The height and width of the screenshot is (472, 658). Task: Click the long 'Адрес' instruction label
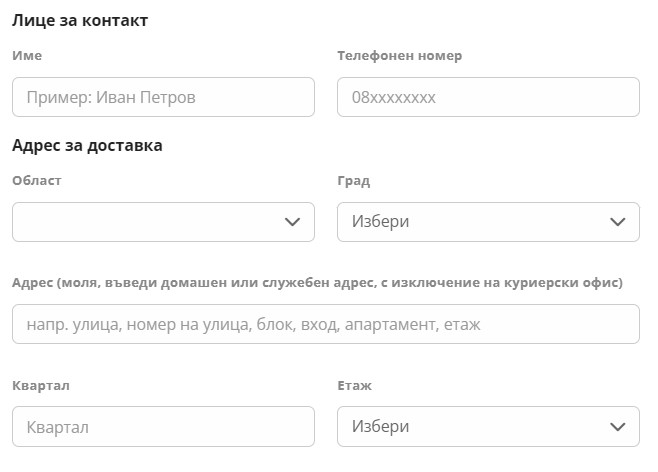(317, 283)
